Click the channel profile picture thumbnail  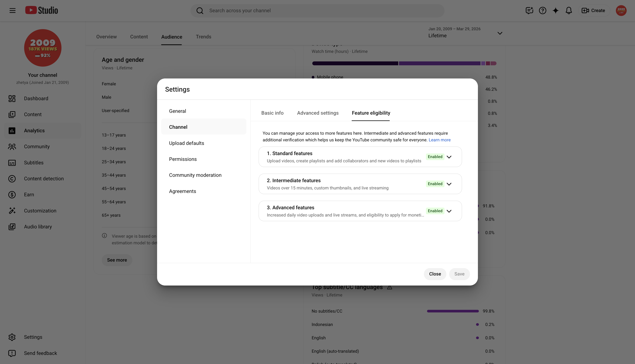click(43, 48)
